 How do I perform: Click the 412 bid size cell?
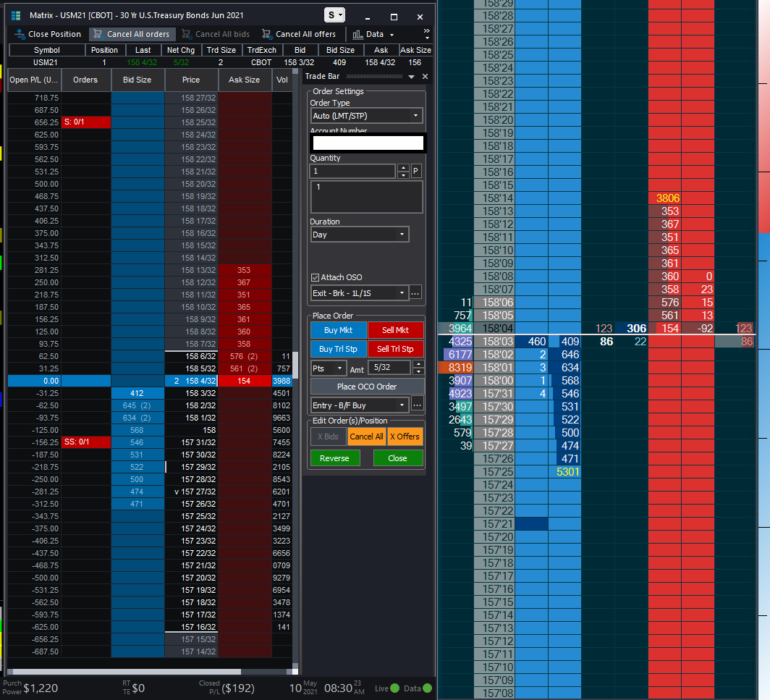tap(137, 393)
